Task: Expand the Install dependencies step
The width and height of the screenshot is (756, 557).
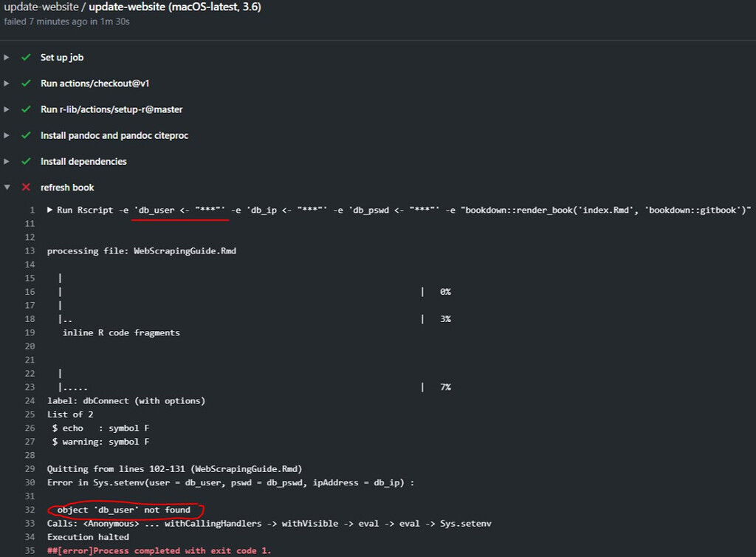Action: click(6, 162)
